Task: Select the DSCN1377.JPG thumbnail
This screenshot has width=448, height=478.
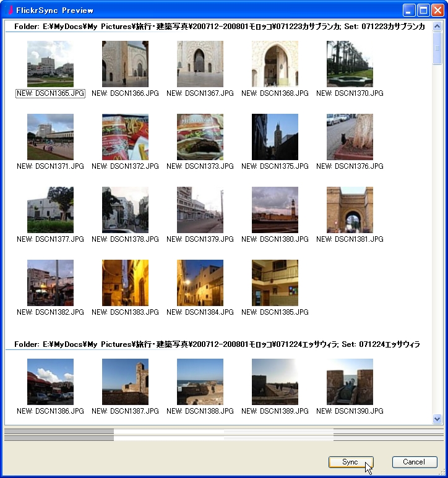Action: (50, 210)
